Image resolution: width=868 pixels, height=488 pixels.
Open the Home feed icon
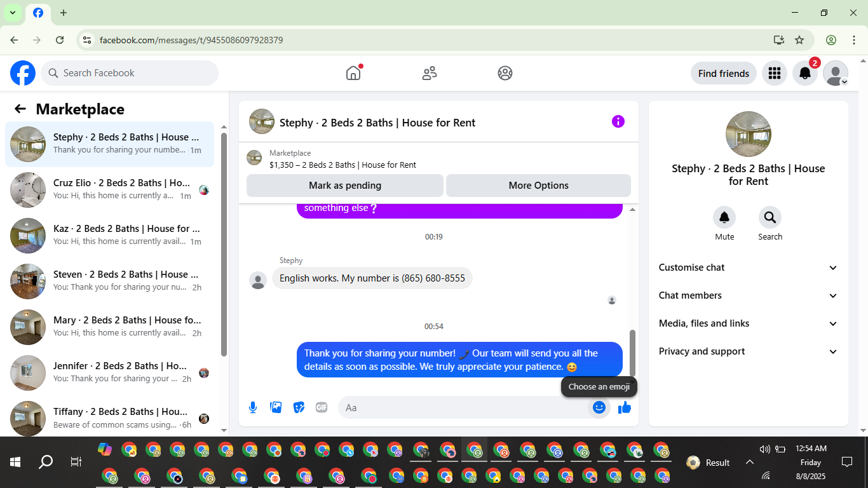(x=353, y=73)
